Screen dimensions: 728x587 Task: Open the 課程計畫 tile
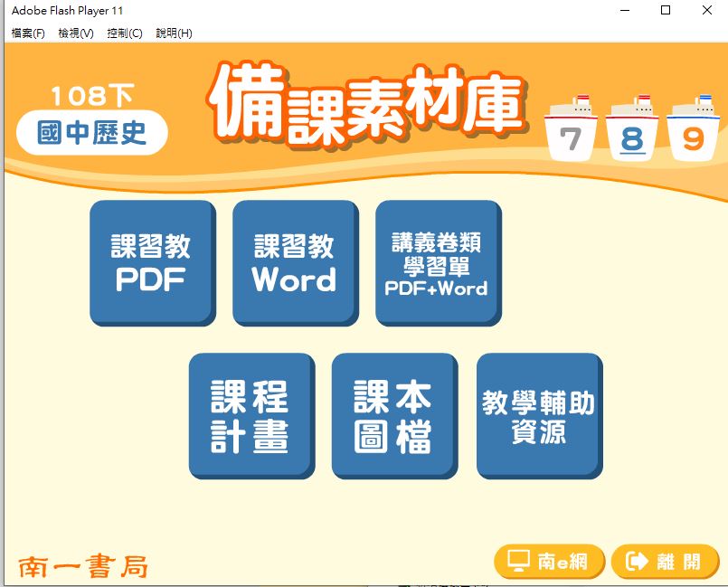tap(251, 415)
